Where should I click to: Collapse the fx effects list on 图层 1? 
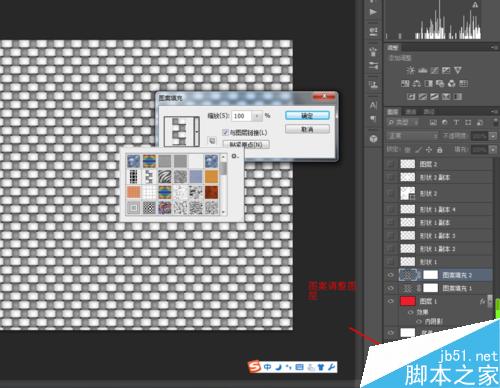point(489,301)
